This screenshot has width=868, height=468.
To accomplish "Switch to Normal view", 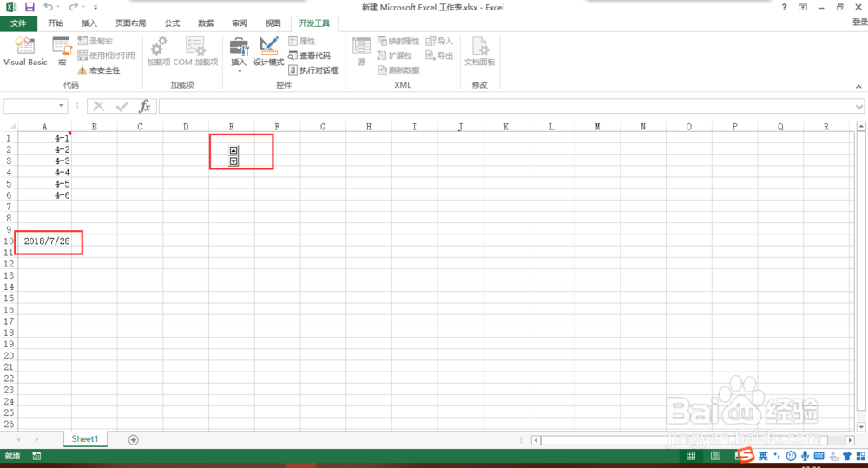I will (691, 456).
